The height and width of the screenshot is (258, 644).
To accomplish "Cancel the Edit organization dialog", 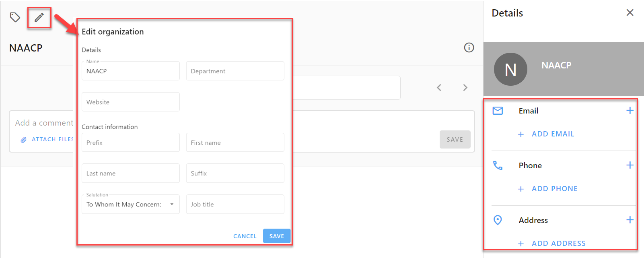I will click(x=245, y=236).
